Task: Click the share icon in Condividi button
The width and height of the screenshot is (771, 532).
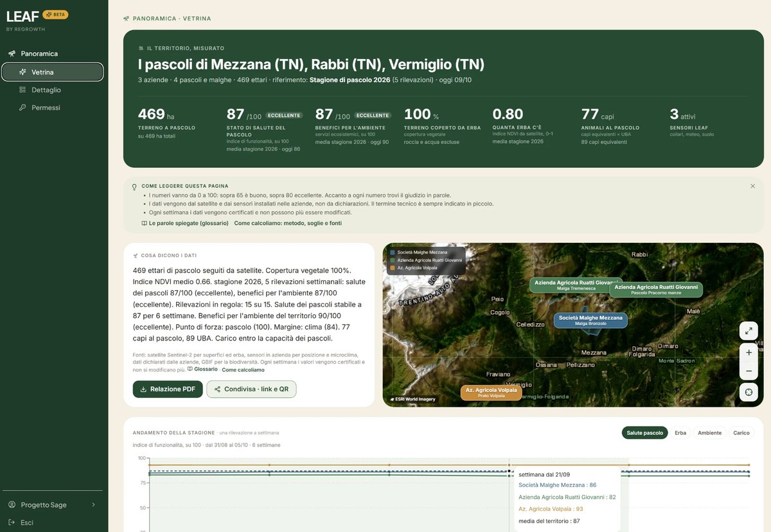Action: pos(218,389)
